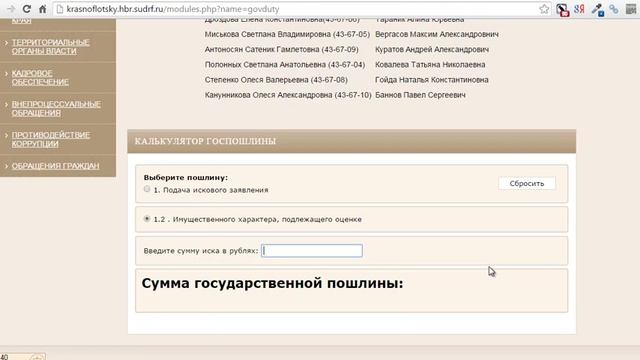The width and height of the screenshot is (640, 360).
Task: Bookmark this page with the star icon
Action: tap(544, 9)
